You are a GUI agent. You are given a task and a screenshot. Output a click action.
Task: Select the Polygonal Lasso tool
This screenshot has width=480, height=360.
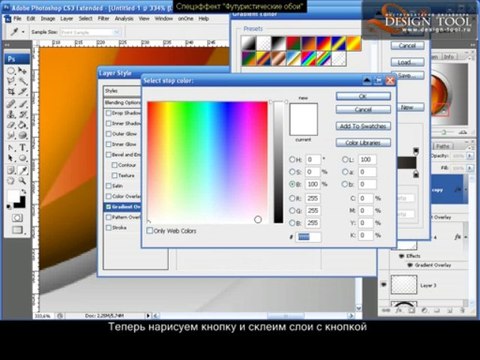tap(11, 81)
